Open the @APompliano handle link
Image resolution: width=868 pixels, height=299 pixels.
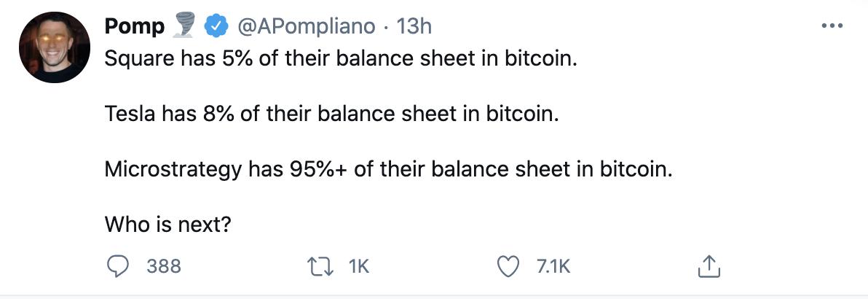tap(307, 27)
